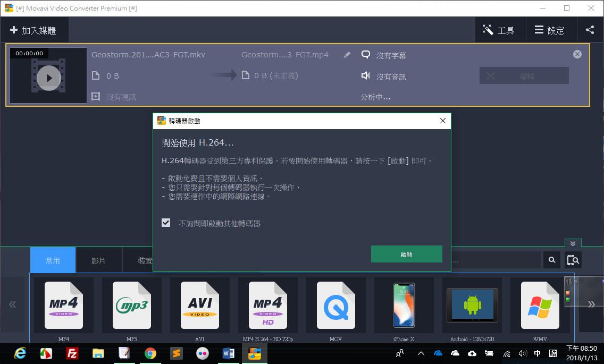604x364 pixels.
Task: Switch to the 影片 video tab
Action: (x=98, y=260)
